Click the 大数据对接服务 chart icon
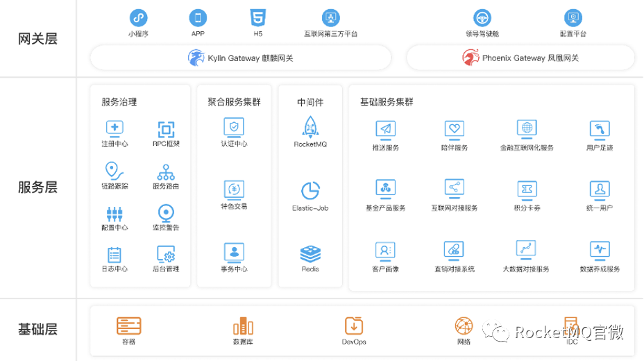The image size is (644, 361). coord(526,250)
